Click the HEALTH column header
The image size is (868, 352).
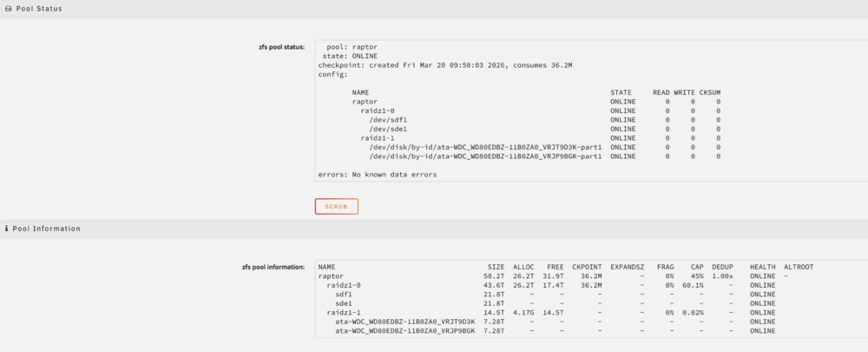(x=763, y=267)
